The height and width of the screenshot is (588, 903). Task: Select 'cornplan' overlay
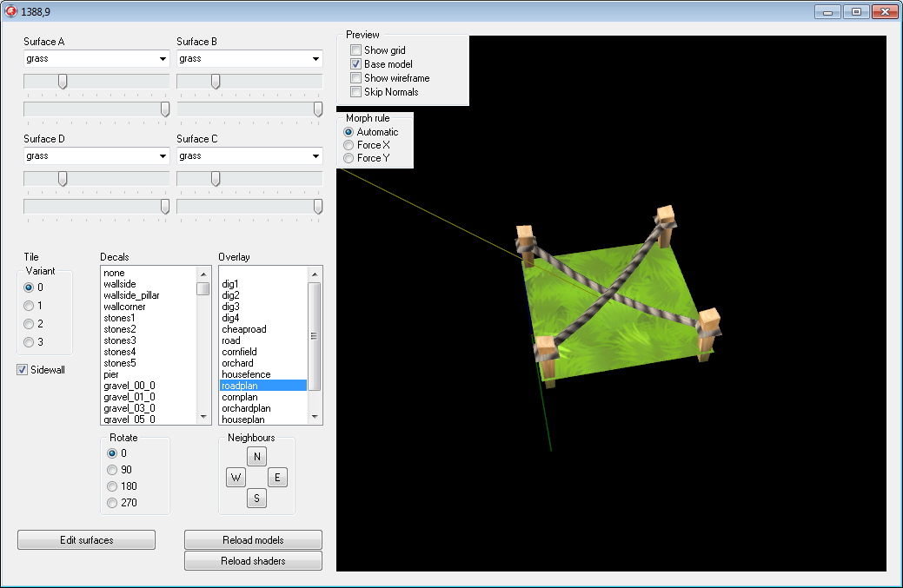tap(263, 397)
